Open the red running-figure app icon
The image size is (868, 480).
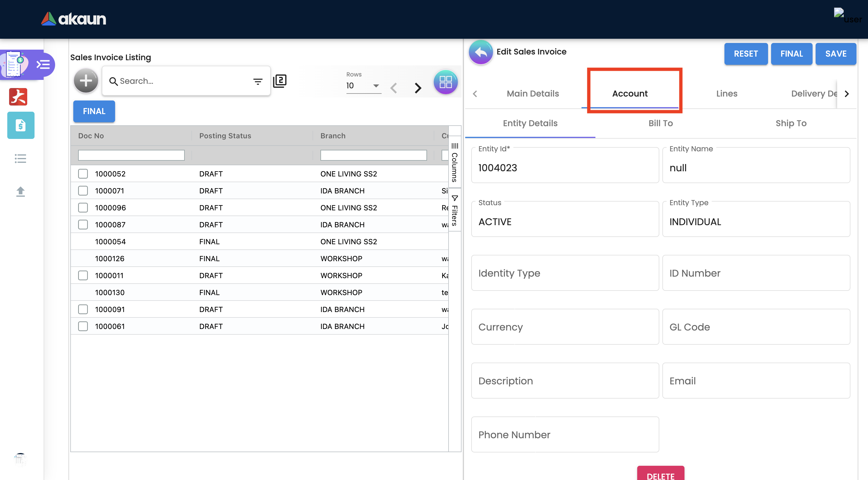(x=18, y=97)
